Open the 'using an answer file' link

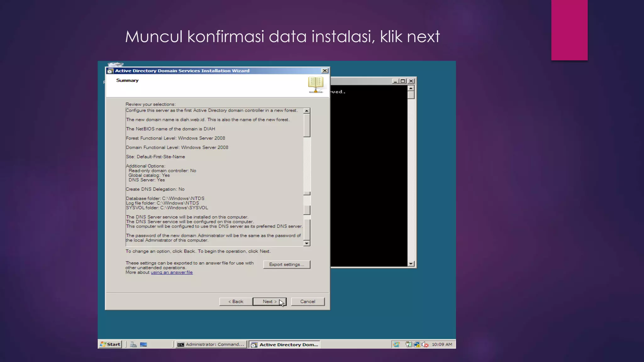[172, 272]
